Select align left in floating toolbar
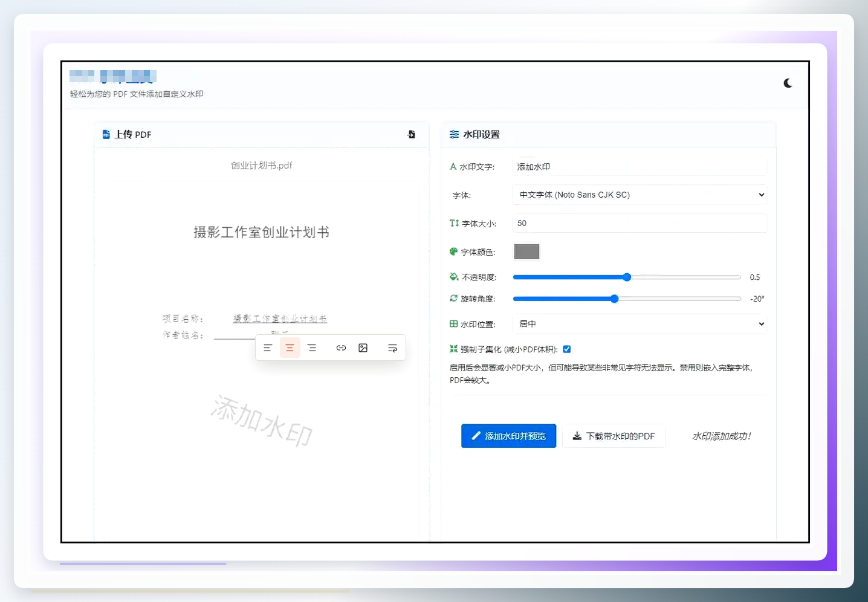Viewport: 868px width, 602px height. tap(268, 348)
